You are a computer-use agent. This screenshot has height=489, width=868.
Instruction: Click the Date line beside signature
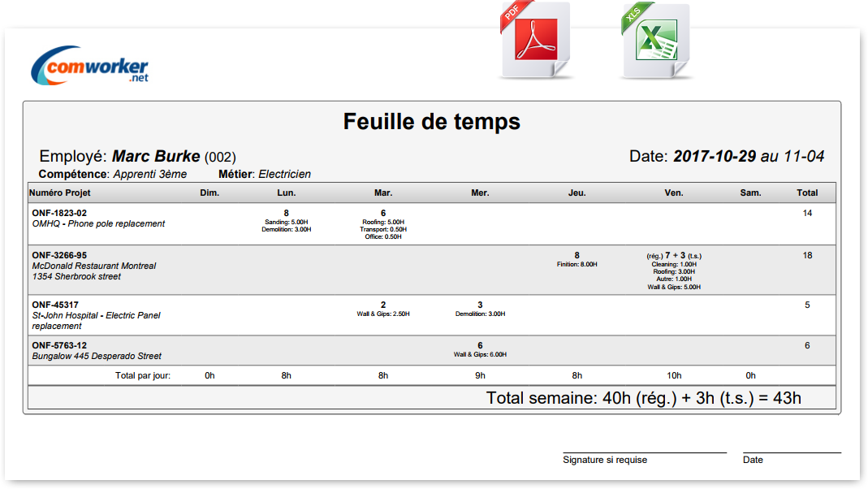coord(792,452)
